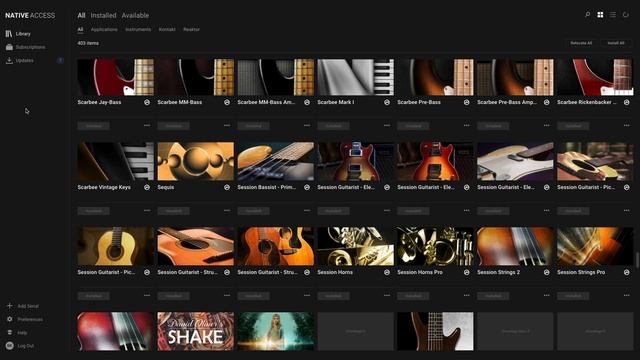Click the Installed button under Scarbee Jay-Bass
Screen dimensions: 640x360
click(x=93, y=126)
